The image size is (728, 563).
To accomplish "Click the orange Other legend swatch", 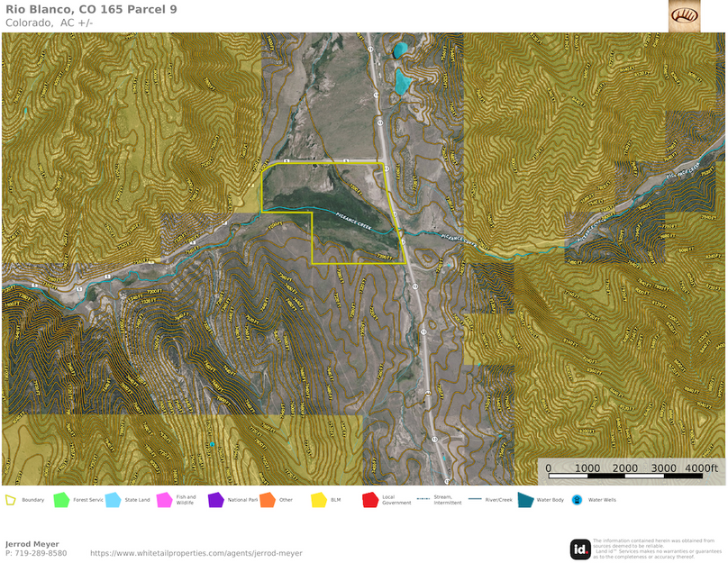I will pos(267,499).
